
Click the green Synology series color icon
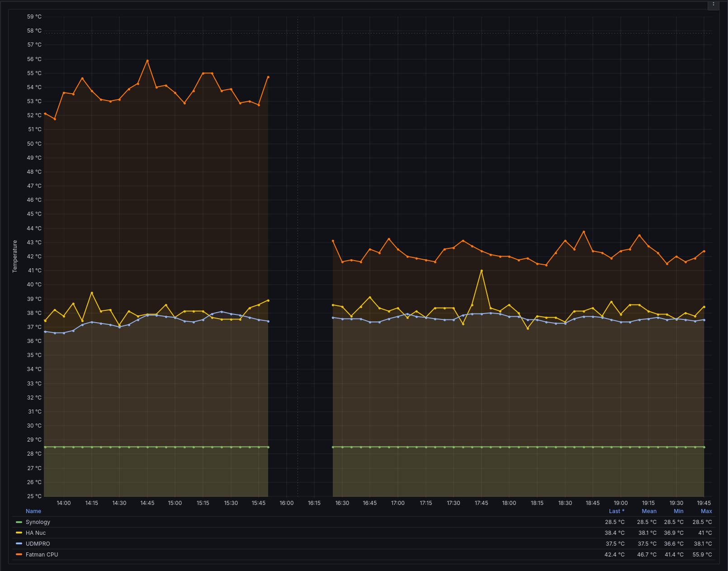click(19, 522)
